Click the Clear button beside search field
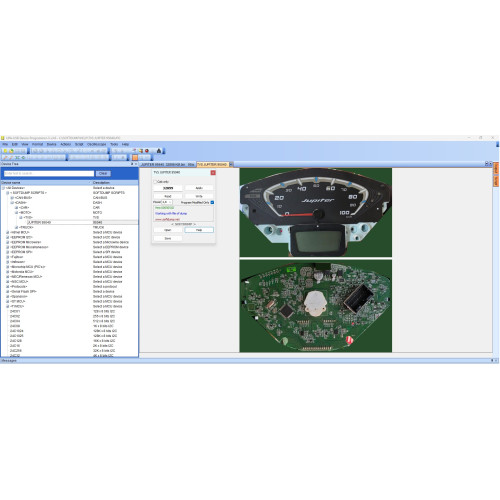 pos(103,173)
